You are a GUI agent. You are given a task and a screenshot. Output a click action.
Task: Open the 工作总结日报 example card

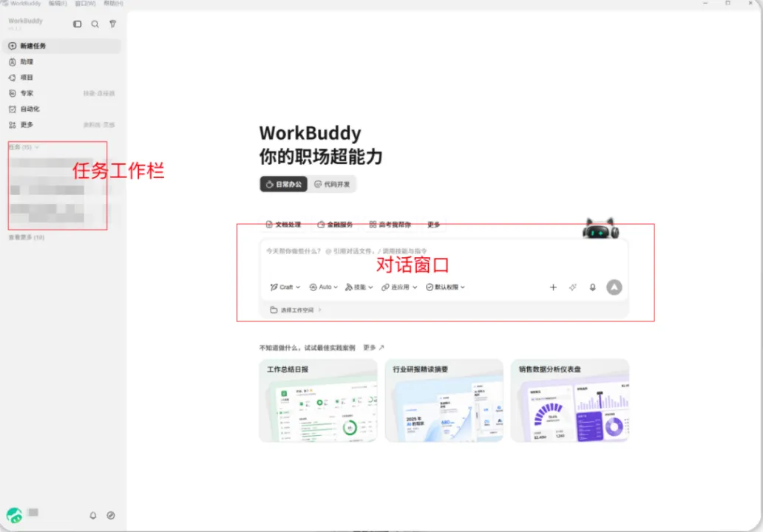318,400
